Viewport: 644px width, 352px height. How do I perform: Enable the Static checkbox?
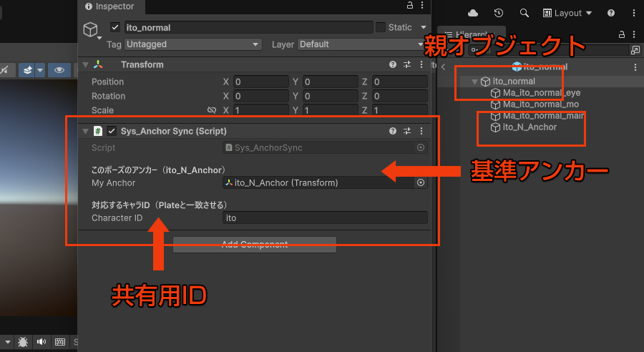381,27
